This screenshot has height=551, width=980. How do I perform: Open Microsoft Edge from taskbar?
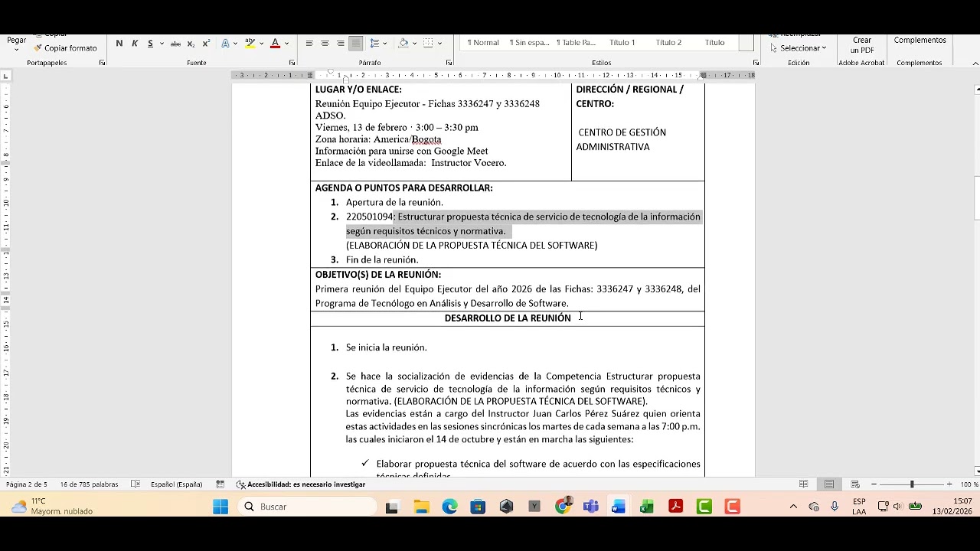click(x=449, y=507)
